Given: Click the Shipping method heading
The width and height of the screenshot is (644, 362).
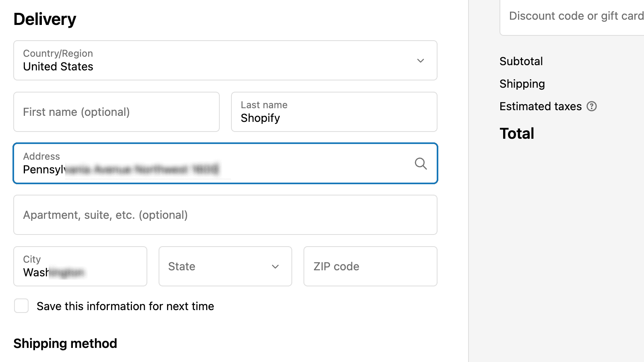Looking at the screenshot, I should click(65, 343).
